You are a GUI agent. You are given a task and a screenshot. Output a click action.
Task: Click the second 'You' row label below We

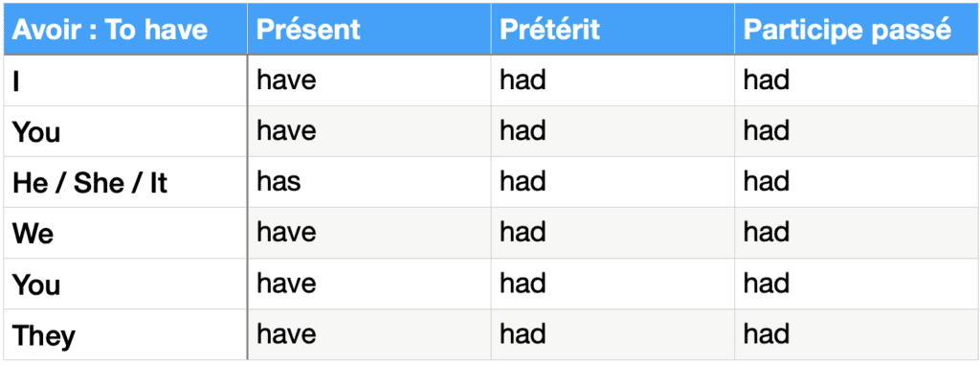click(36, 285)
